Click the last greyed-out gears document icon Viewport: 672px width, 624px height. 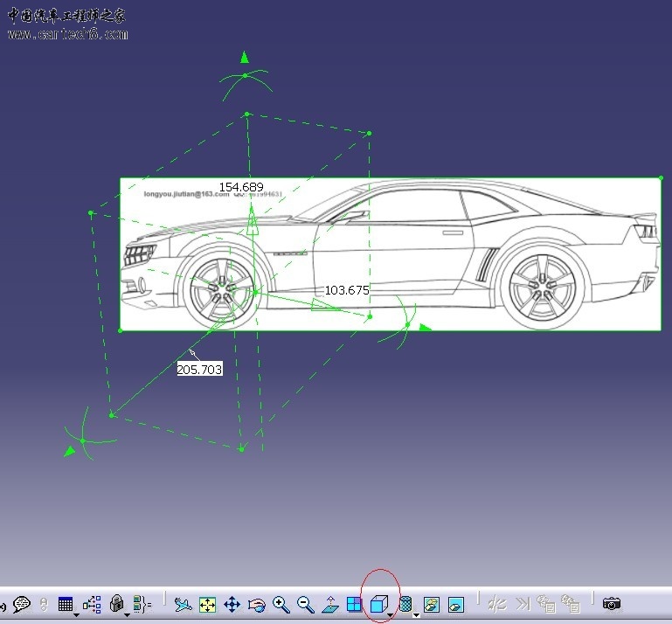[571, 603]
